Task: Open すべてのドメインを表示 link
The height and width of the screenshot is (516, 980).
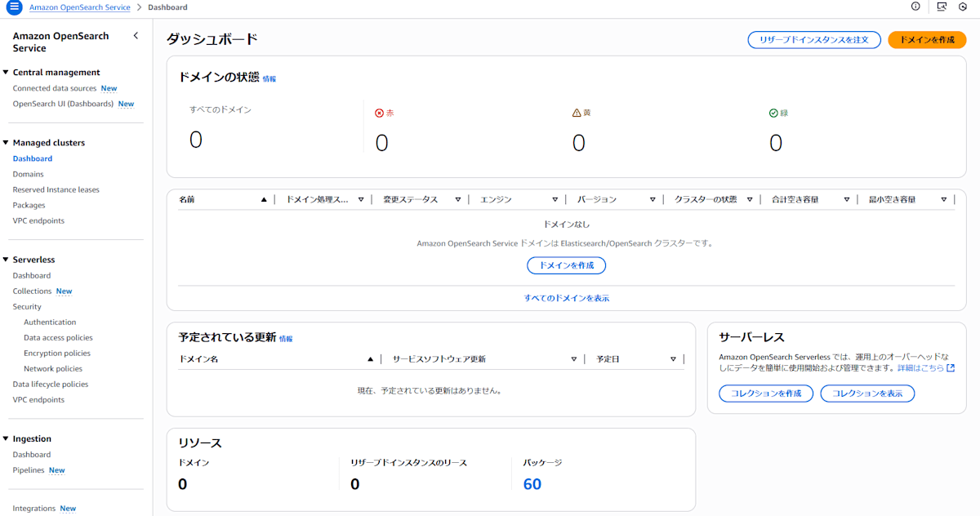Action: pos(567,298)
